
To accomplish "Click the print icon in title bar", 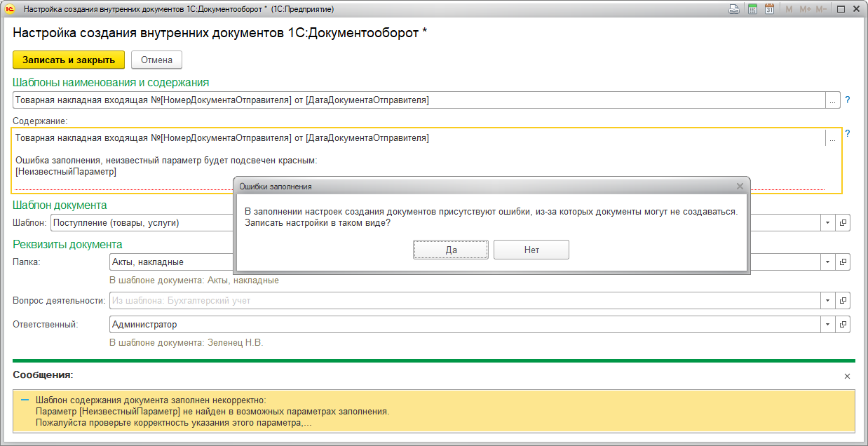I will (x=734, y=9).
